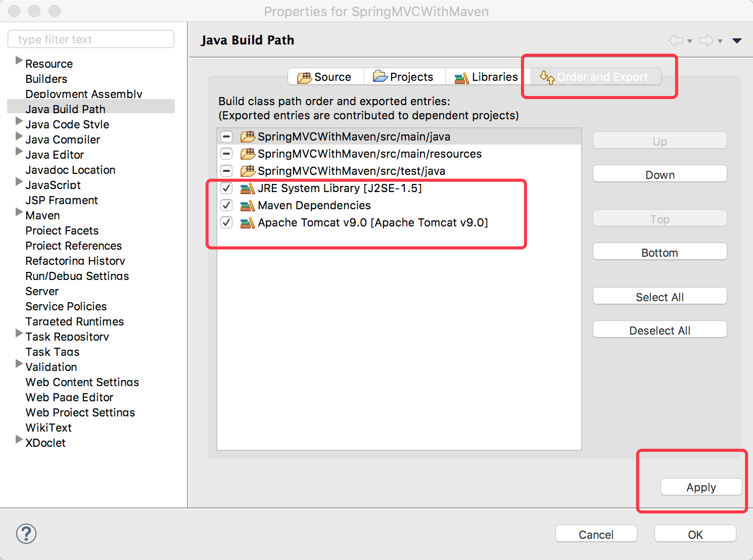
Task: Click the forward navigation arrow icon
Action: tap(707, 40)
